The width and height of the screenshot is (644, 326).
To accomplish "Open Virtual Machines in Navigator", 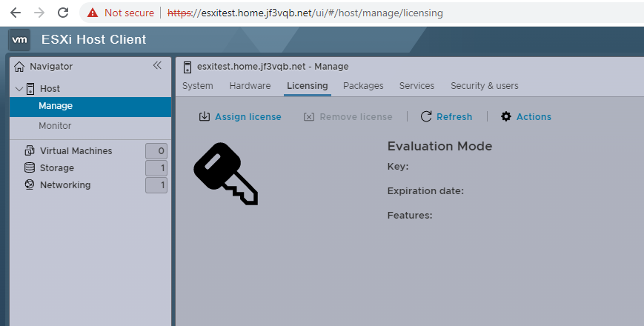I will (x=76, y=151).
